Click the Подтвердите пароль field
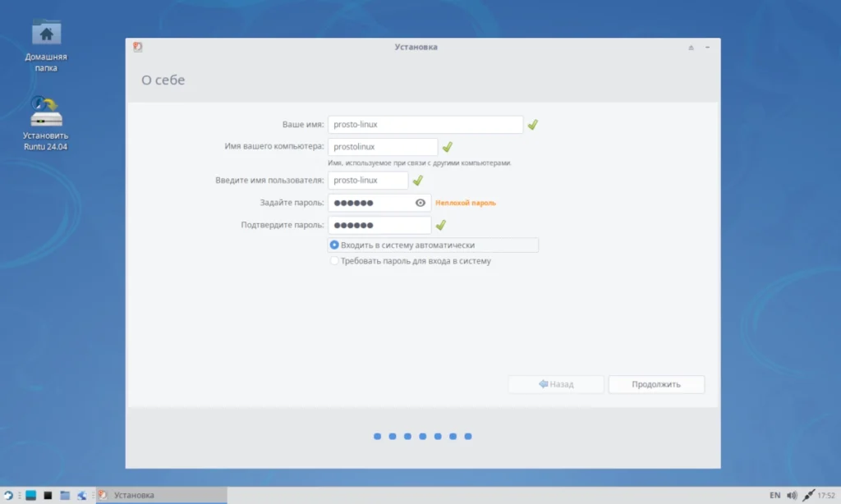This screenshot has height=504, width=841. (379, 225)
